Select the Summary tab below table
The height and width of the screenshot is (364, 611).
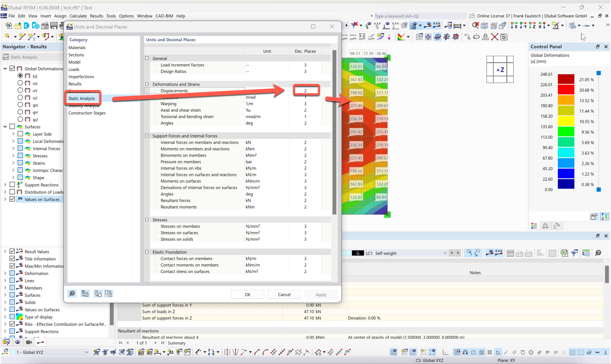(x=177, y=343)
